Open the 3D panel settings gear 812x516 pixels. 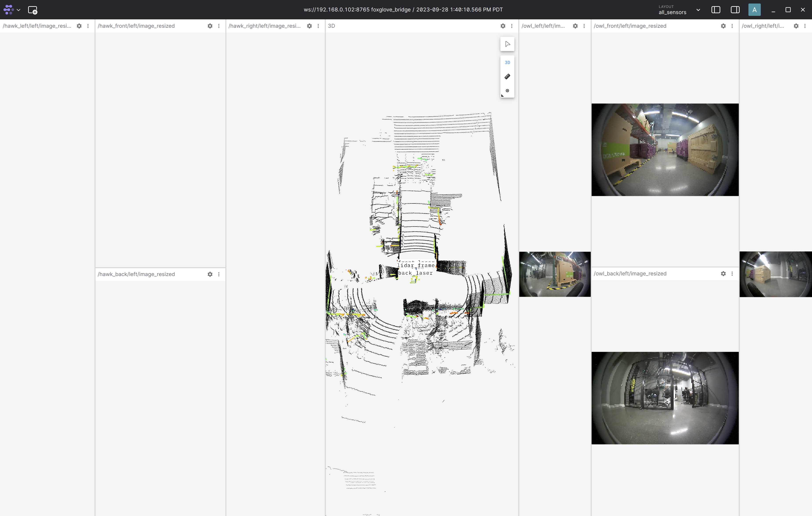click(503, 26)
